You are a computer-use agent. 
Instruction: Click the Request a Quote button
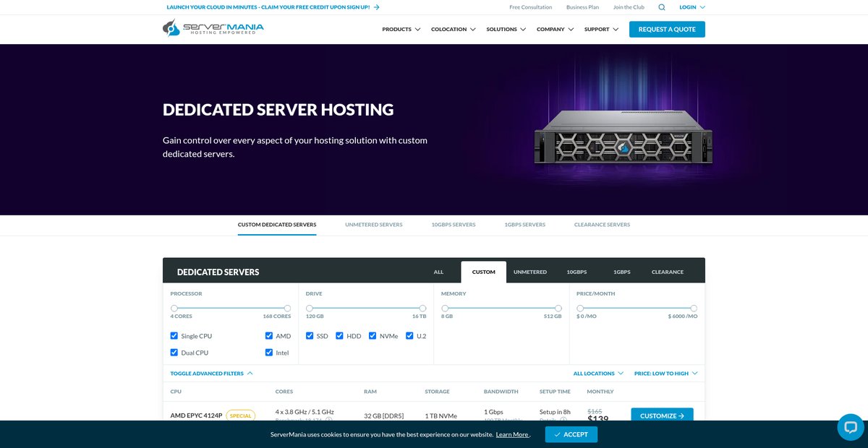coord(667,30)
